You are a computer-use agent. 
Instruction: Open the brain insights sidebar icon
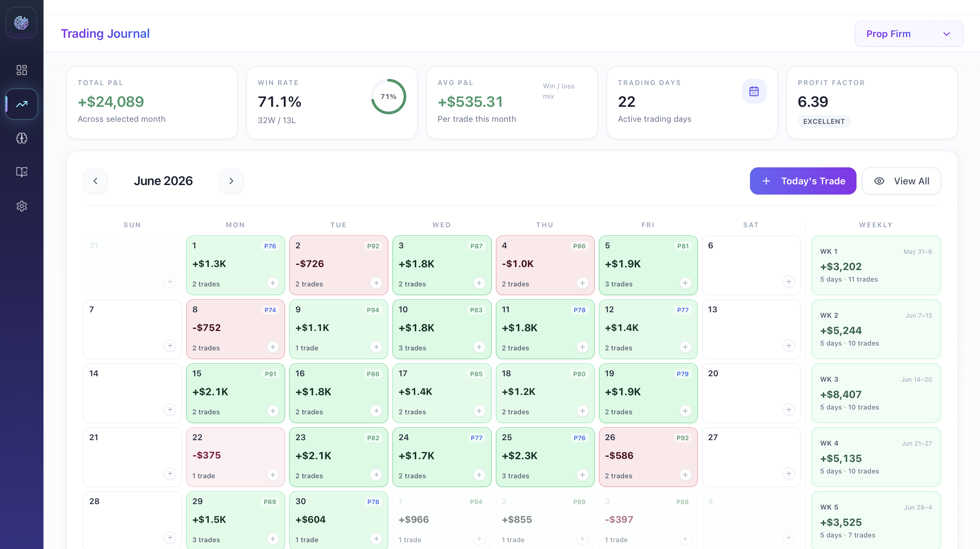(x=22, y=138)
